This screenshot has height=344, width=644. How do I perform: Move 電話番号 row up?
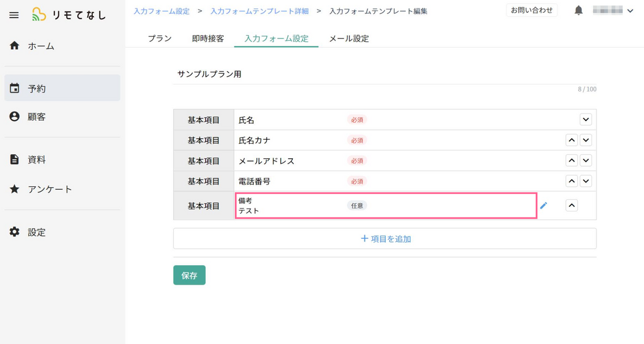click(571, 181)
